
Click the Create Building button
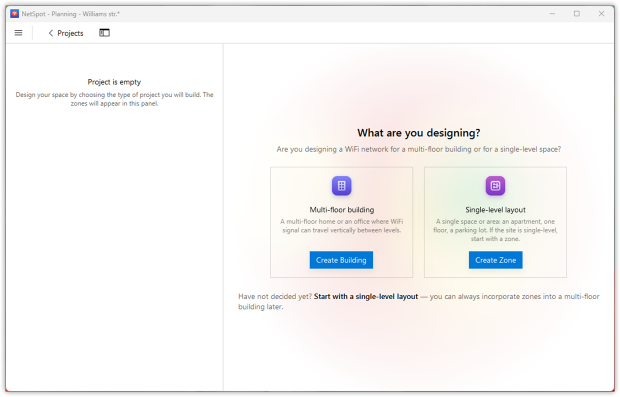pos(341,260)
